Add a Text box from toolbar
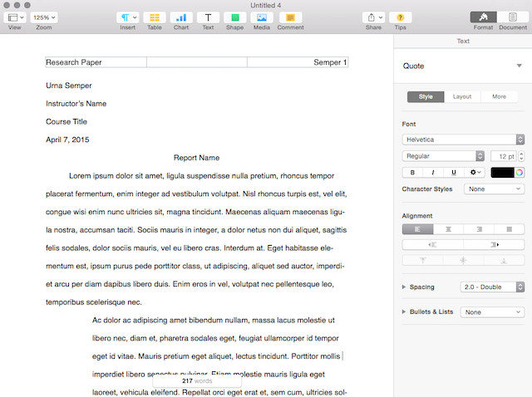Screen dimensions: 532x397 pos(208,17)
